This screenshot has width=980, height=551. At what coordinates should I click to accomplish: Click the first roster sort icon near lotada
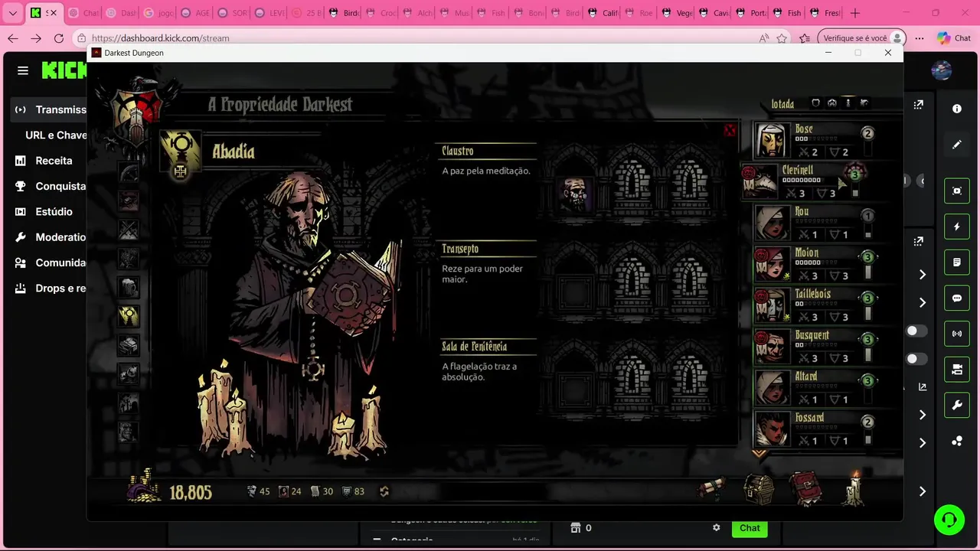click(x=815, y=103)
